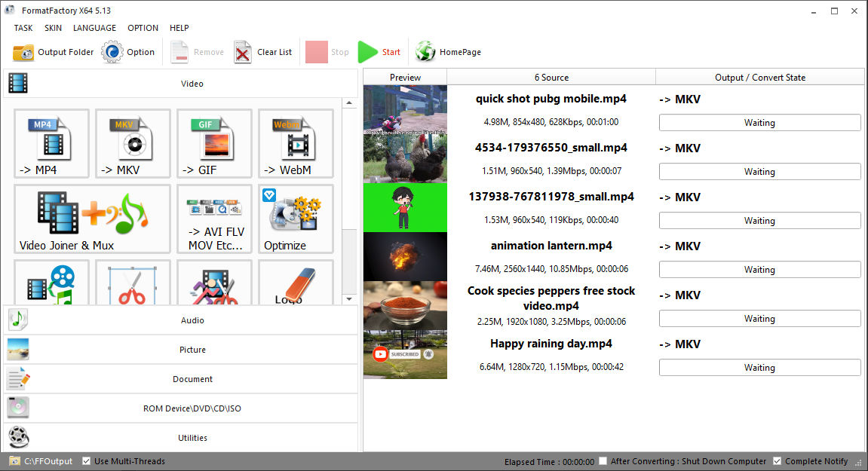Viewport: 868px width, 471px height.
Task: Select Cook species peppers free stock video.mp4
Action: [551, 298]
